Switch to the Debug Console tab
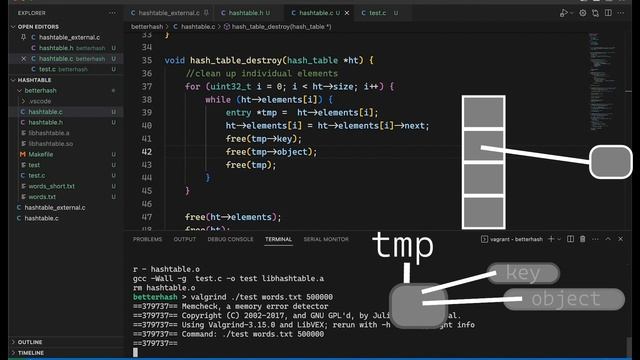This screenshot has height=360, width=640. [x=230, y=239]
